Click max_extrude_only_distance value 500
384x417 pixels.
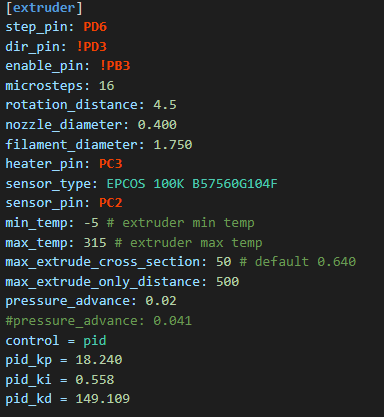(x=228, y=282)
